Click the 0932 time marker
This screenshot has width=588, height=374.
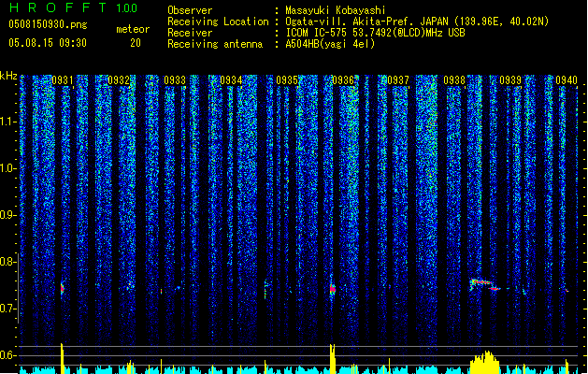click(119, 80)
